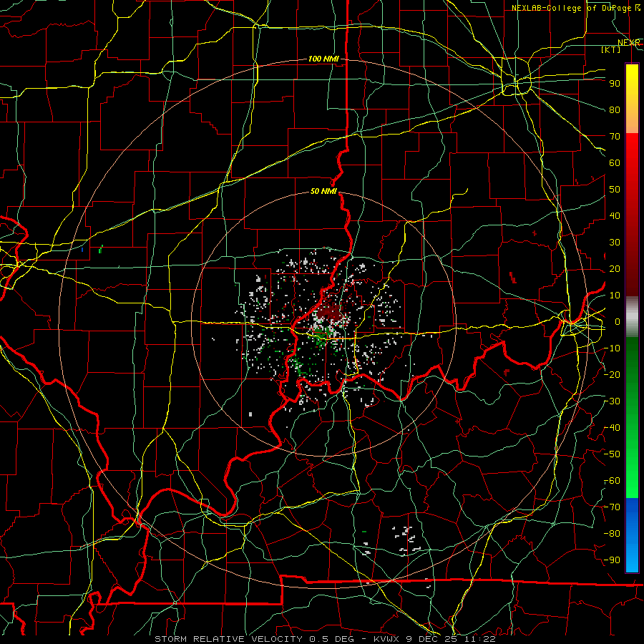Click the -20 label on the color scale
644x644 pixels.
click(612, 374)
